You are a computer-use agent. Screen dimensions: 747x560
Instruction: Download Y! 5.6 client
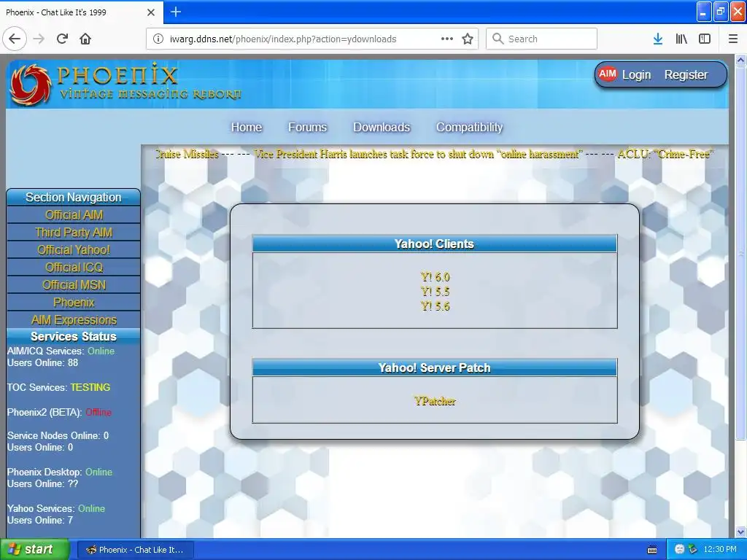(435, 306)
